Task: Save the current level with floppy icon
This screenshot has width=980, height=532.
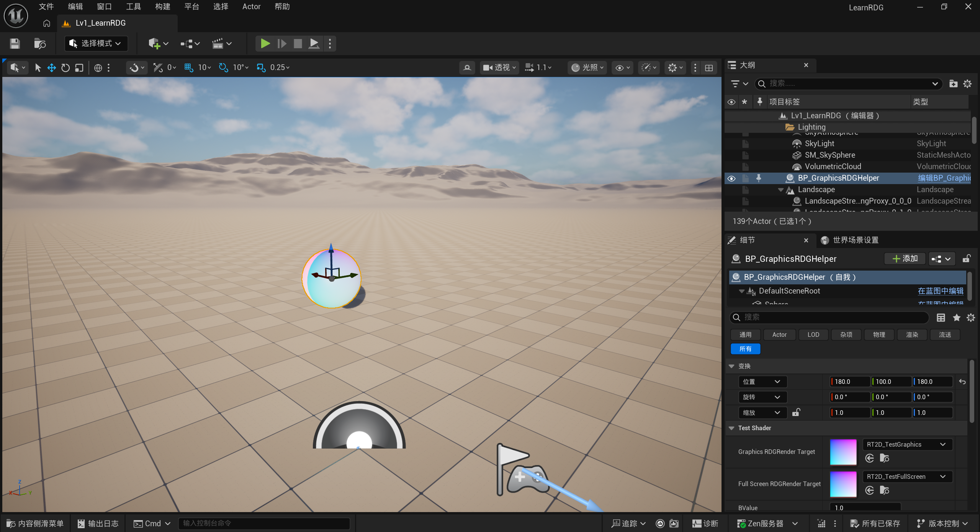Action: (15, 44)
